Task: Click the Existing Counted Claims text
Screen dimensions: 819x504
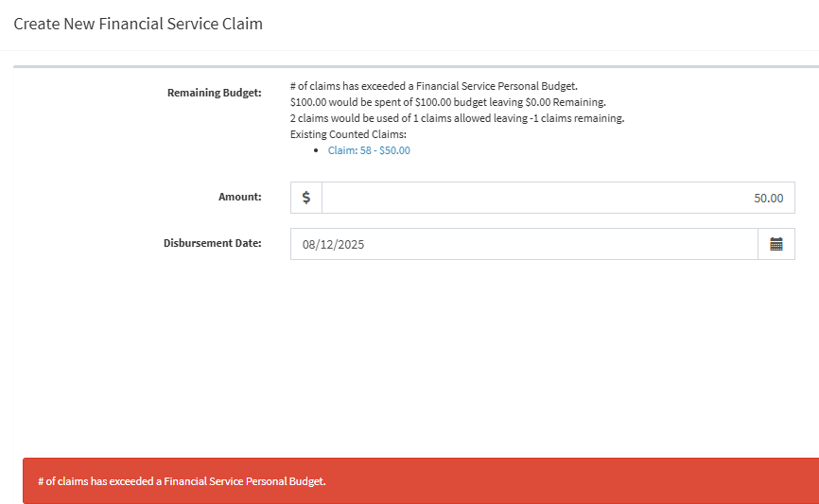Action: coord(347,134)
